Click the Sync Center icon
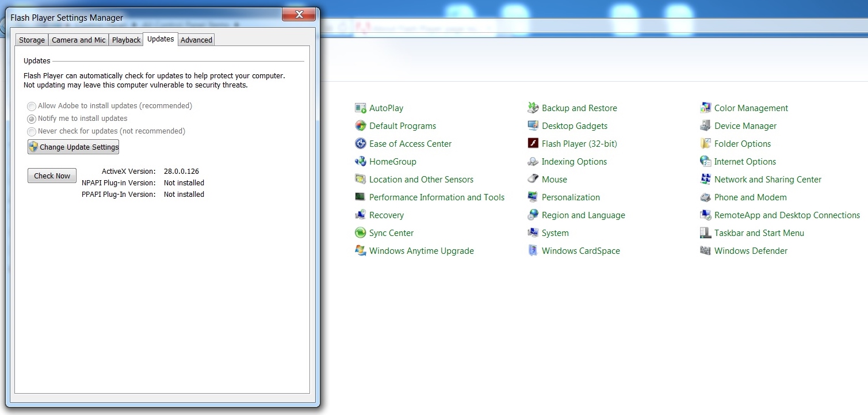This screenshot has height=415, width=868. point(361,233)
